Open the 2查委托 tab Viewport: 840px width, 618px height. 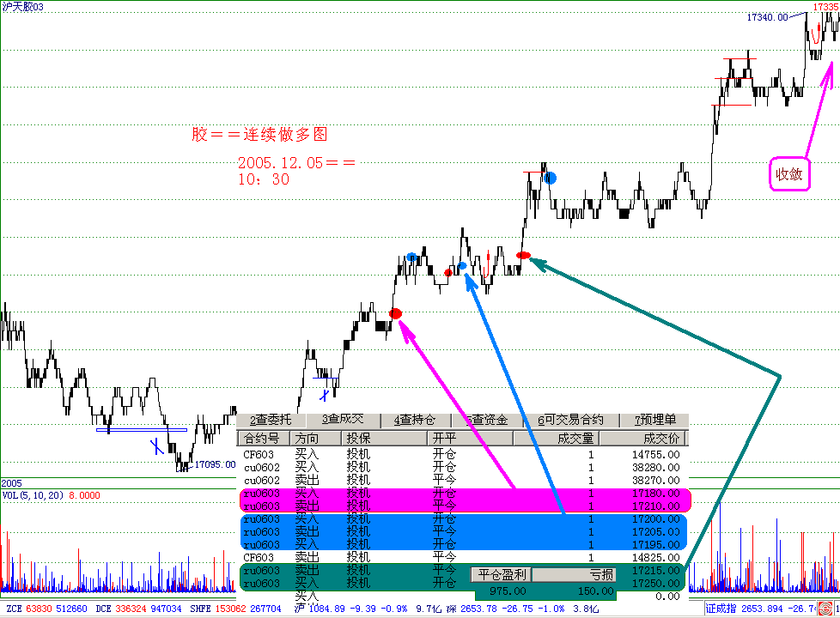[x=271, y=420]
